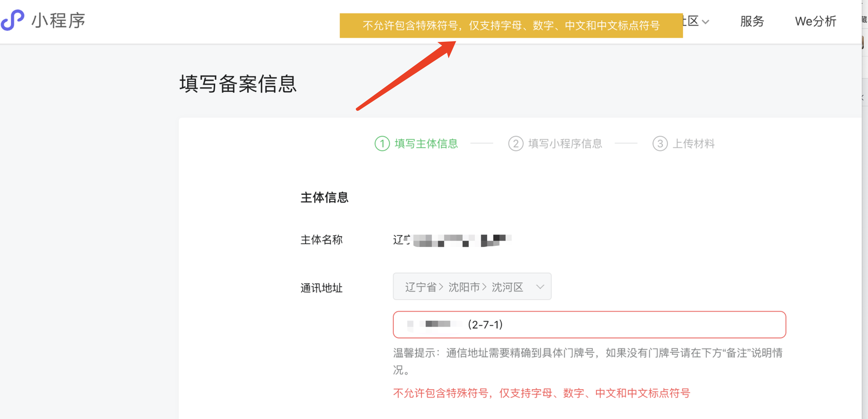
Task: Open the 辽宁省 沈阳市 沈河区 region dropdown
Action: pos(472,287)
